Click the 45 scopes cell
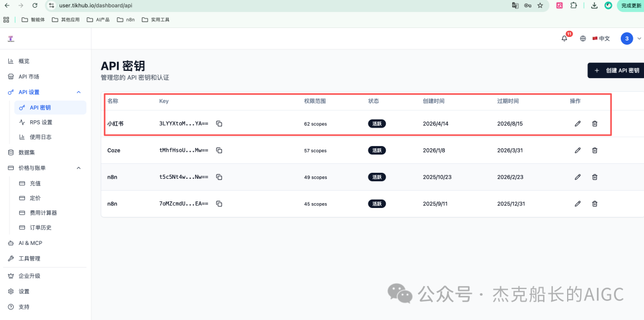 tap(315, 204)
